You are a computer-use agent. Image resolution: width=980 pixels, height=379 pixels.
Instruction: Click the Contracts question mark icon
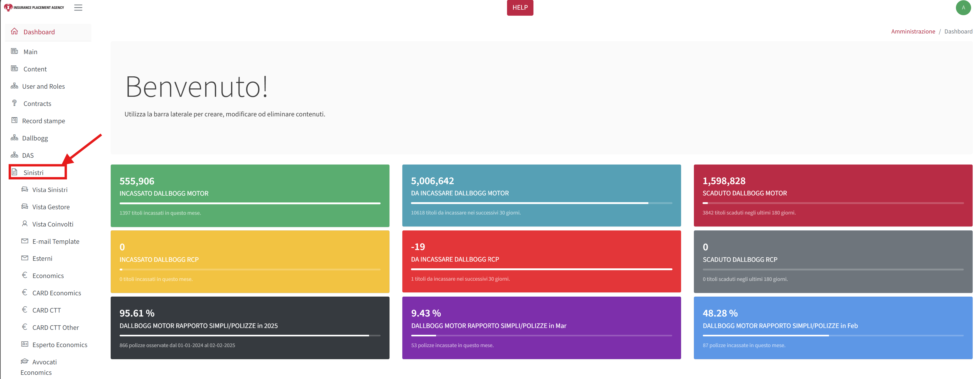(14, 103)
